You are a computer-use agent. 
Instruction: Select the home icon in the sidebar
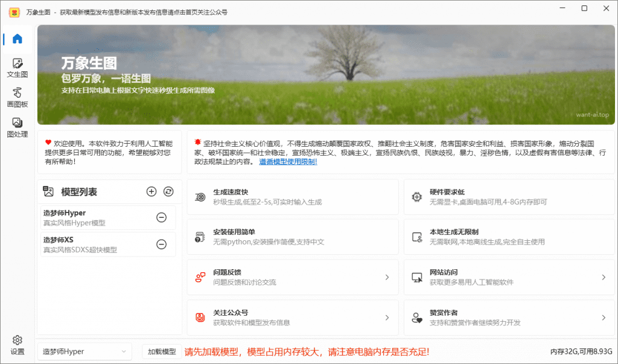[x=18, y=39]
